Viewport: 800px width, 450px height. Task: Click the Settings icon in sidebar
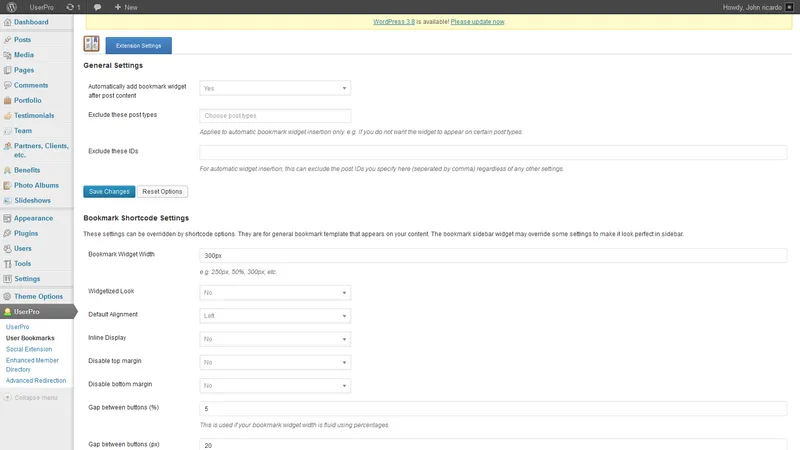coord(7,279)
